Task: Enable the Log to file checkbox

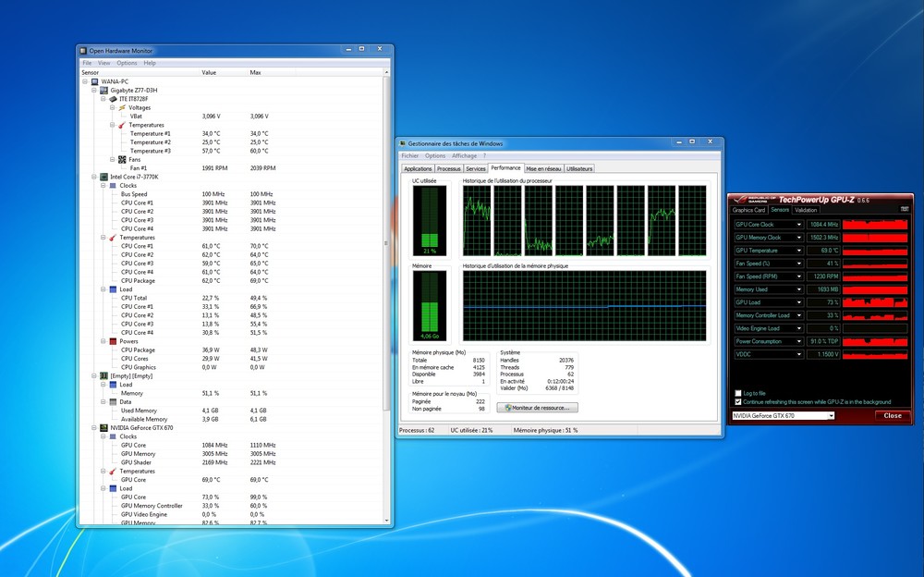Action: [737, 391]
